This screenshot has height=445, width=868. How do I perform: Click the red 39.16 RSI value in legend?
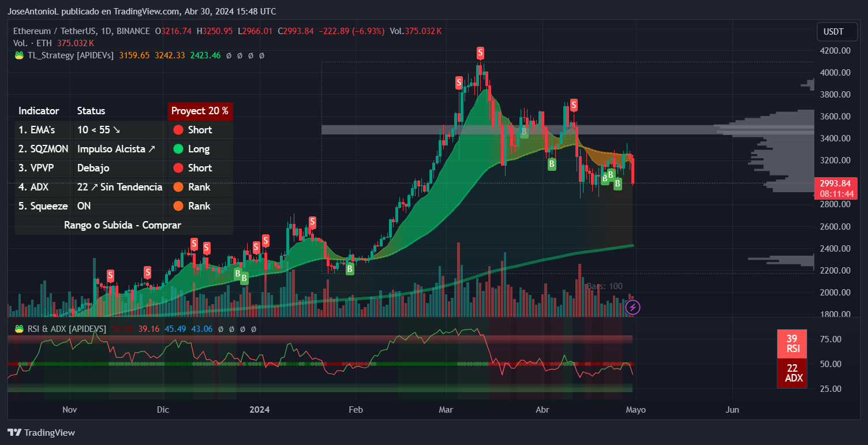[x=148, y=328]
